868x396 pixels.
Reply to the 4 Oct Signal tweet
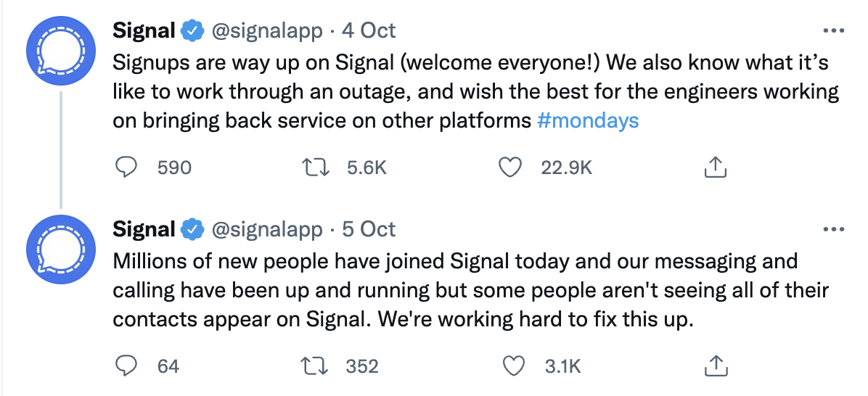click(x=127, y=168)
